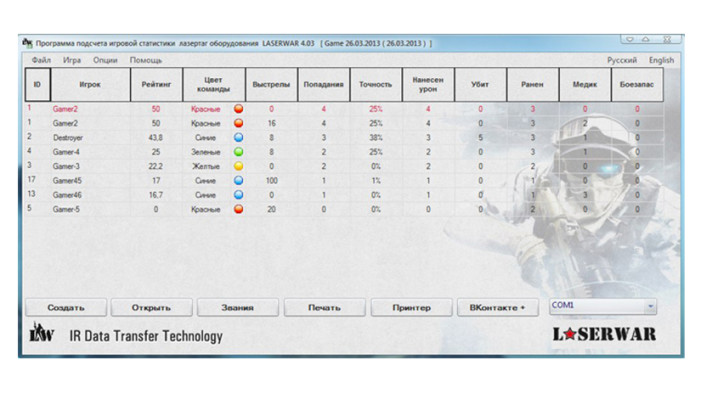Click the Боезапас column header
701x394 pixels.
(637, 85)
